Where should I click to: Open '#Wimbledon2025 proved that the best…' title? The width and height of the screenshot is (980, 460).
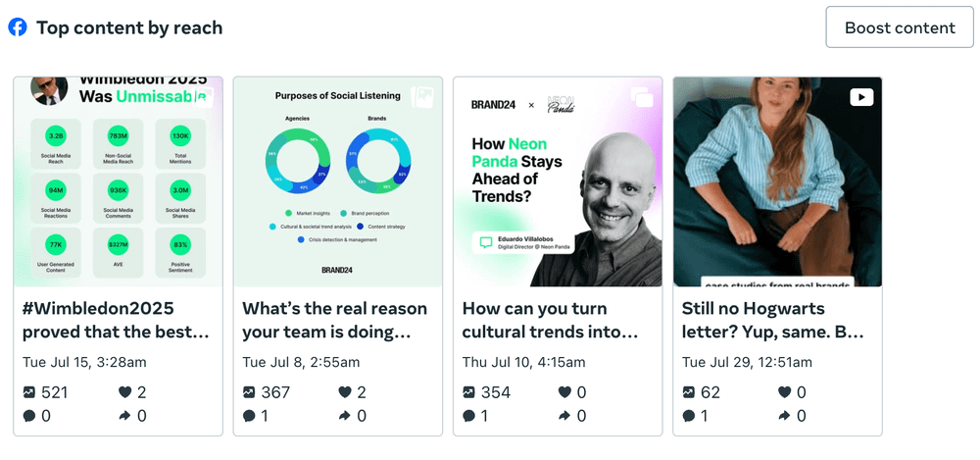pyautogui.click(x=116, y=320)
